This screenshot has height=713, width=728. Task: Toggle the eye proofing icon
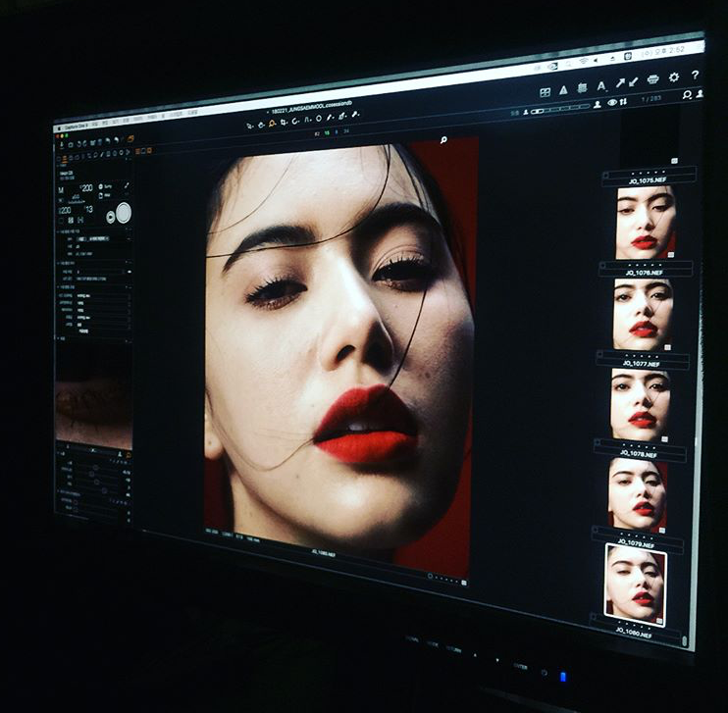(612, 102)
